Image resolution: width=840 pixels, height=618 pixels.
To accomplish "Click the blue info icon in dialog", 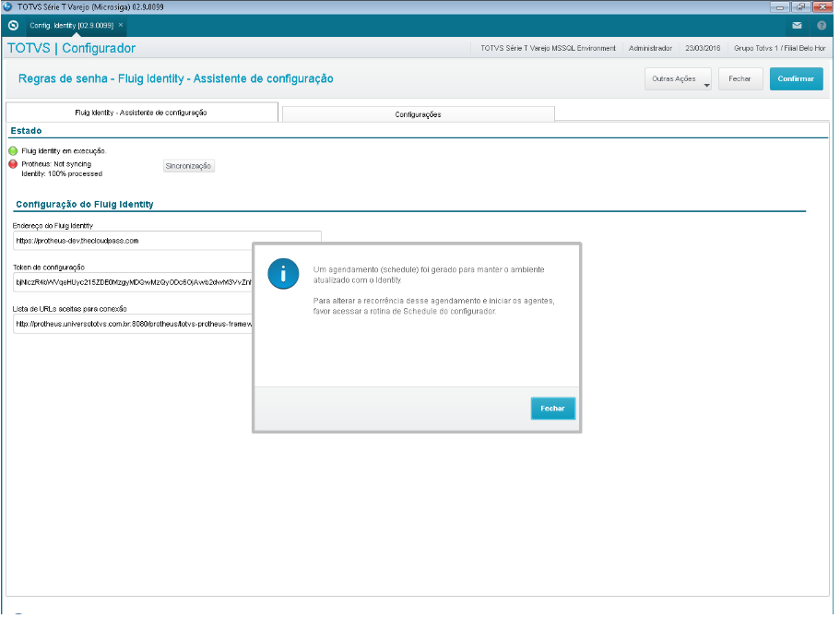I will click(x=283, y=274).
